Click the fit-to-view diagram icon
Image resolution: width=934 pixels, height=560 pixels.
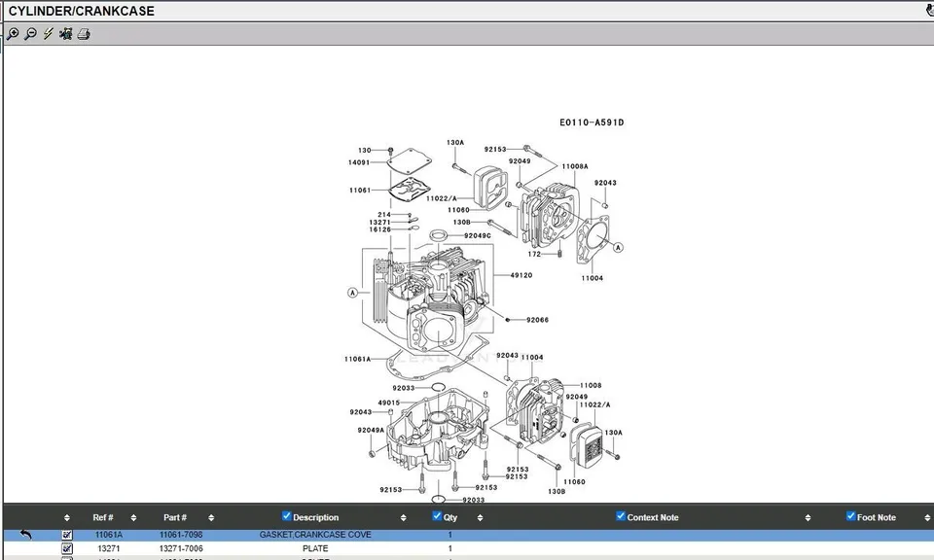click(x=65, y=34)
